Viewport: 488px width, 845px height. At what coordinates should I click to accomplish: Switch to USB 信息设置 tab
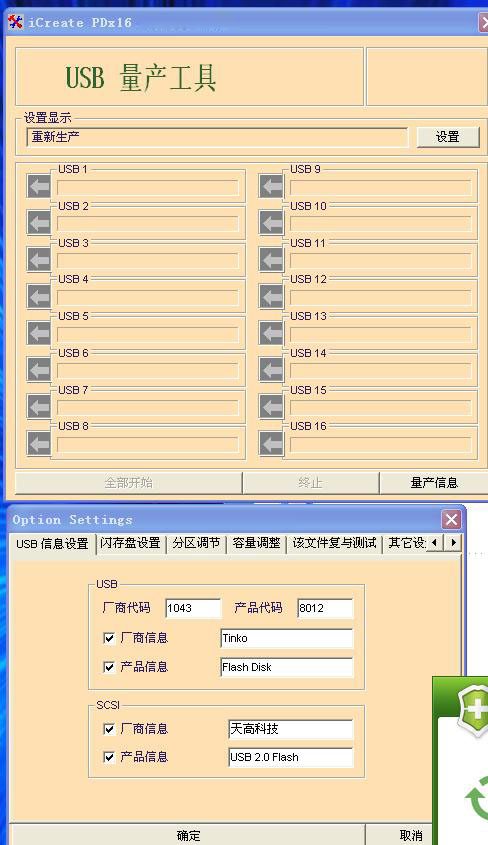pyautogui.click(x=52, y=543)
